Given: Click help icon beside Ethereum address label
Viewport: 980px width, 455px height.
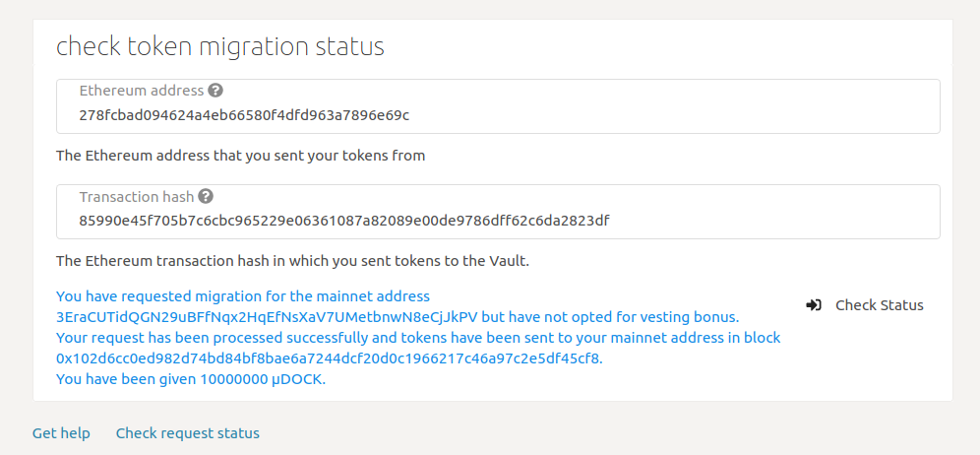Looking at the screenshot, I should (x=216, y=91).
